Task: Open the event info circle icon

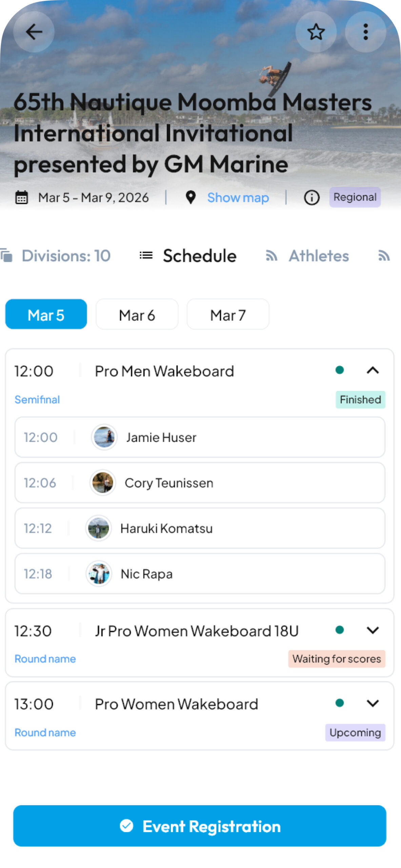Action: pyautogui.click(x=311, y=197)
